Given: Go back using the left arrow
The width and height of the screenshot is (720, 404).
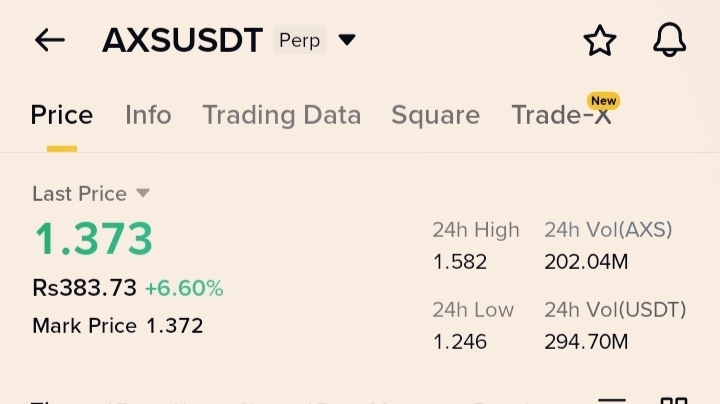Looking at the screenshot, I should coord(49,40).
